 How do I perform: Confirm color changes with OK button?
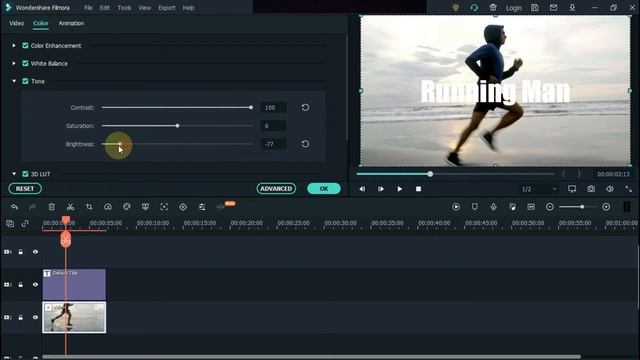click(324, 189)
